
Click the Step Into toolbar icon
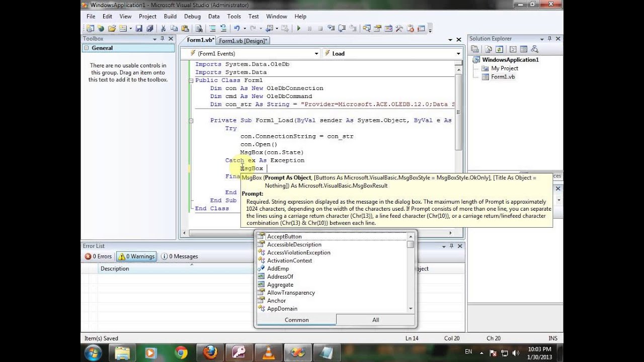[332, 29]
